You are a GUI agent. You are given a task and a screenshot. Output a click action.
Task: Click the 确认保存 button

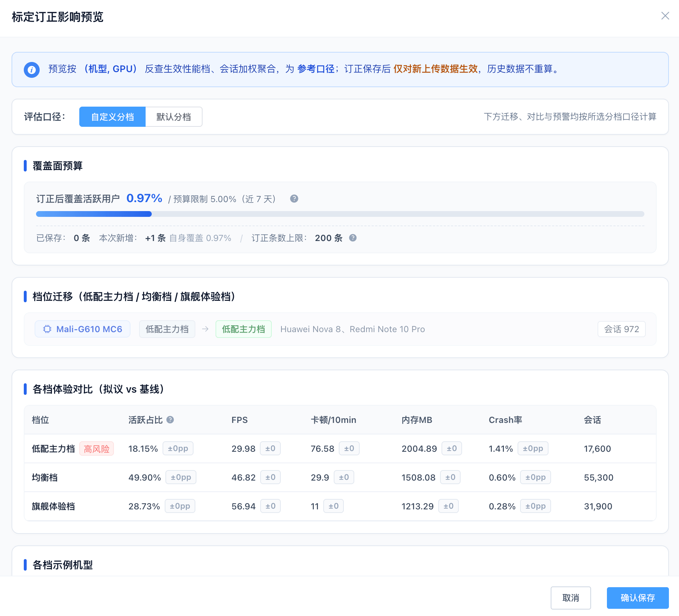click(x=638, y=598)
